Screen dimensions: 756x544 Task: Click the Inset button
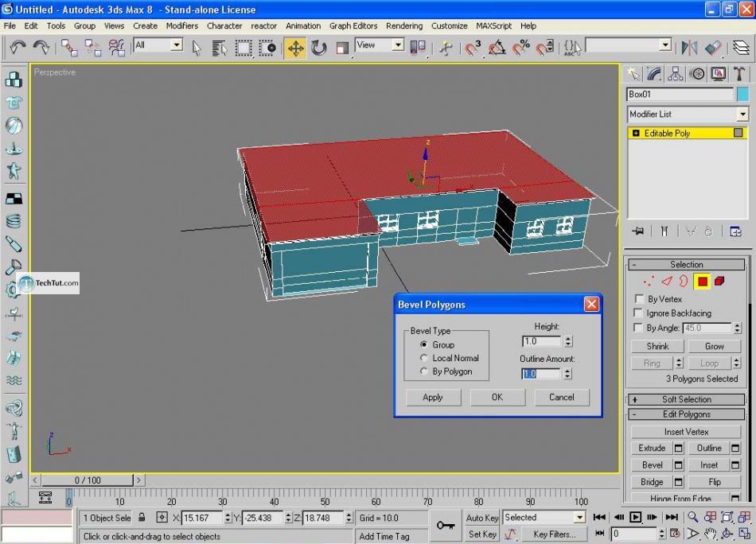tap(709, 465)
